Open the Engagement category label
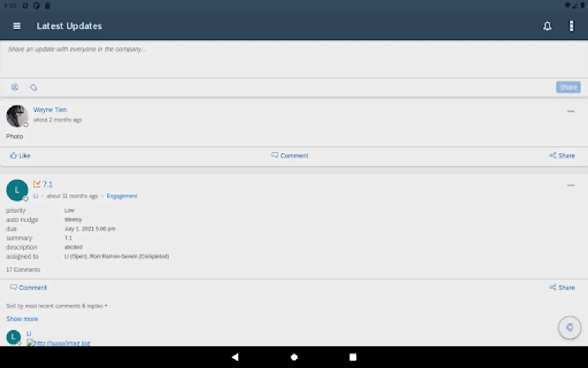The height and width of the screenshot is (368, 588). pos(122,196)
